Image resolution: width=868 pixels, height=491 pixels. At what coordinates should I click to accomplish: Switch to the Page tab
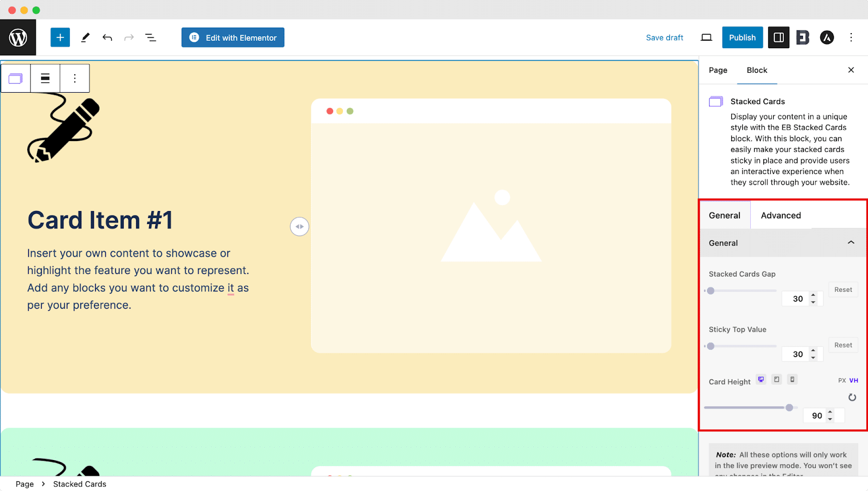tap(718, 70)
